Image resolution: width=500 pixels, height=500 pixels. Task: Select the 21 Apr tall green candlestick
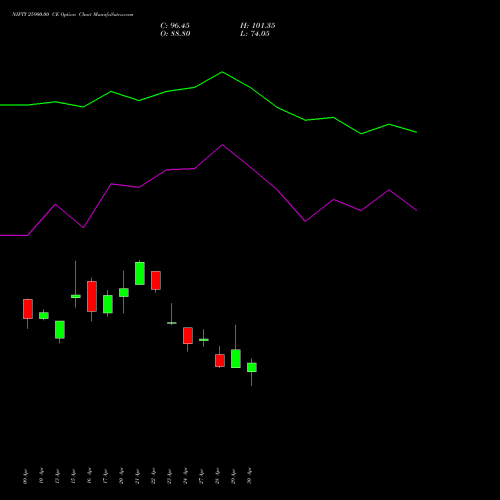pos(140,273)
